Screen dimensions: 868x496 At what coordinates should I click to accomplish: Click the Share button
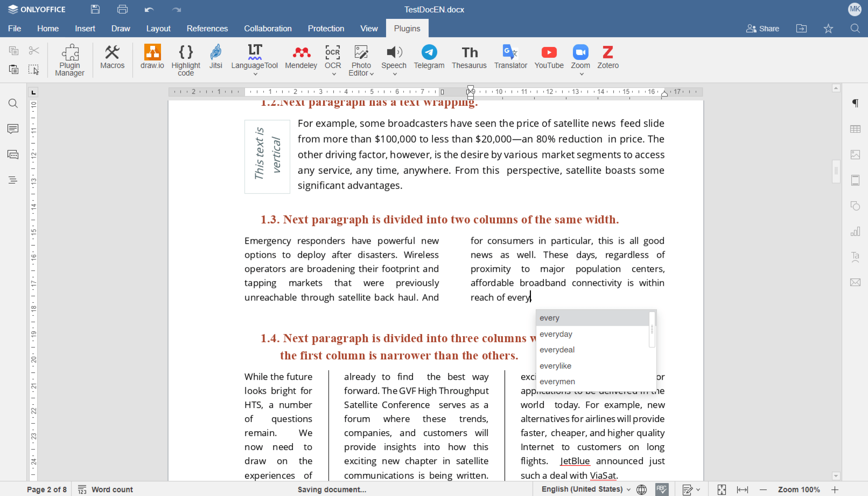pyautogui.click(x=762, y=28)
